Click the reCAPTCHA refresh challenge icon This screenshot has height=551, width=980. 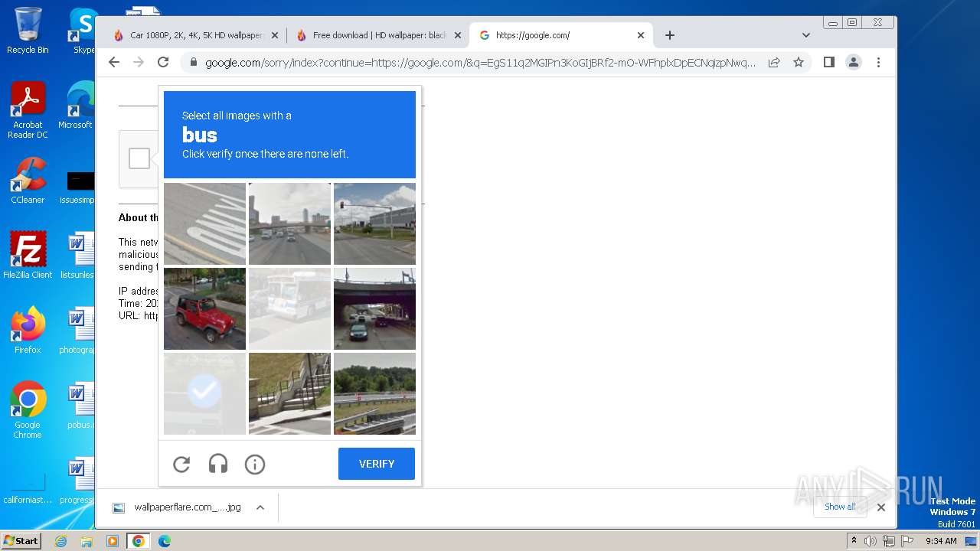181,464
